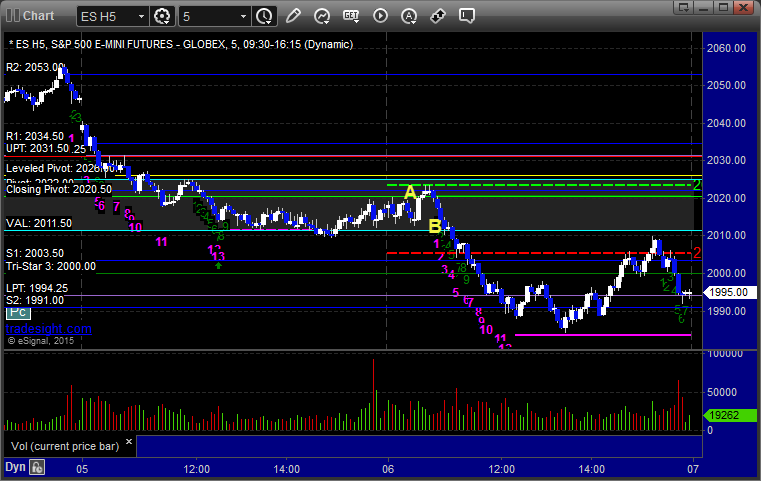Open the GET studies toolbar icon
Image resolution: width=761 pixels, height=481 pixels.
point(351,16)
